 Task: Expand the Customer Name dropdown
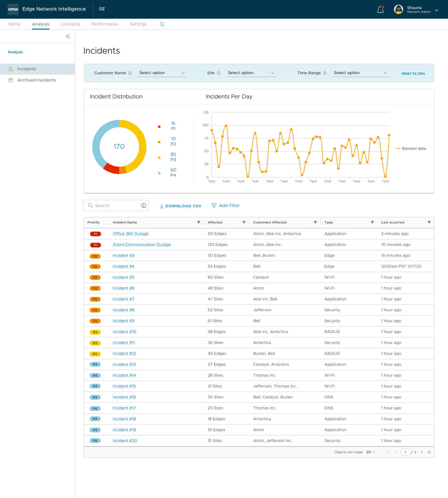click(162, 73)
